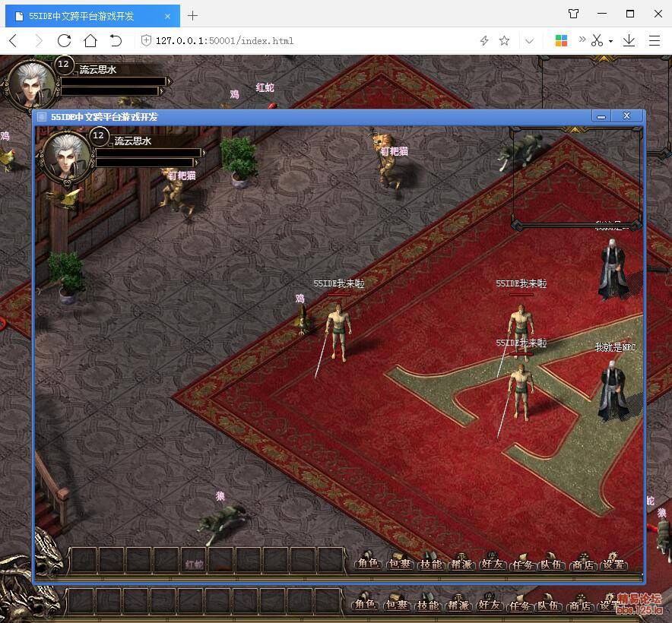Open 角色 character menu in the inner window
The image size is (672, 623).
pyautogui.click(x=368, y=564)
